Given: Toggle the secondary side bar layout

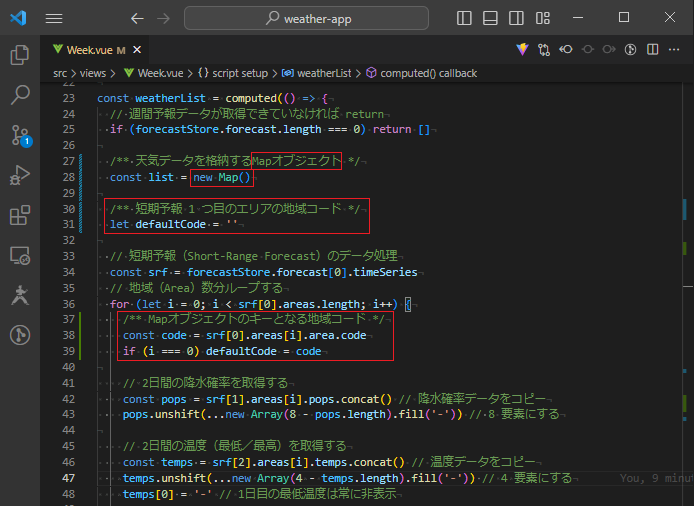Looking at the screenshot, I should pos(516,18).
